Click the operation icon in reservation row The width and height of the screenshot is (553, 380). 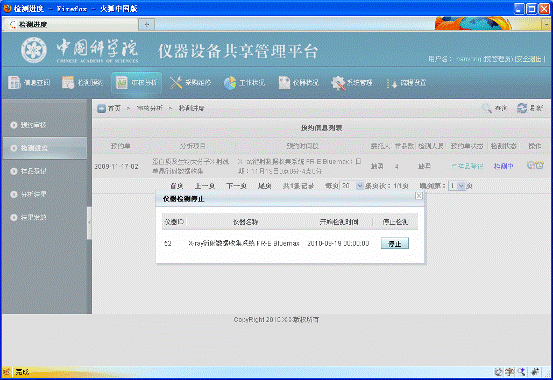[535, 165]
